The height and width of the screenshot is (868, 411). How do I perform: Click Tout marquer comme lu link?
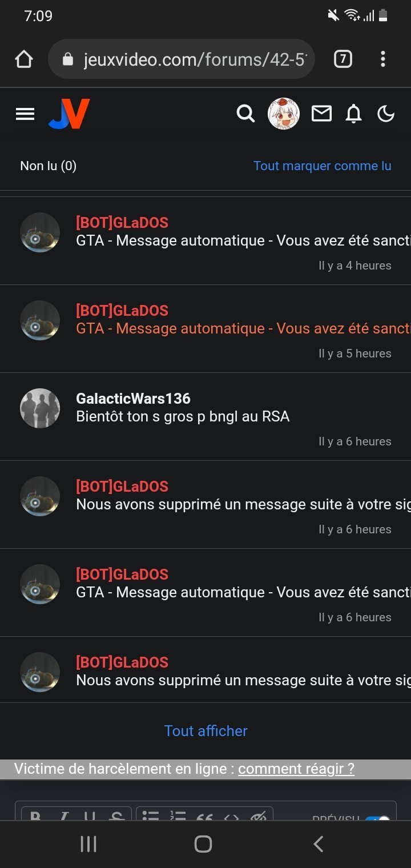323,166
